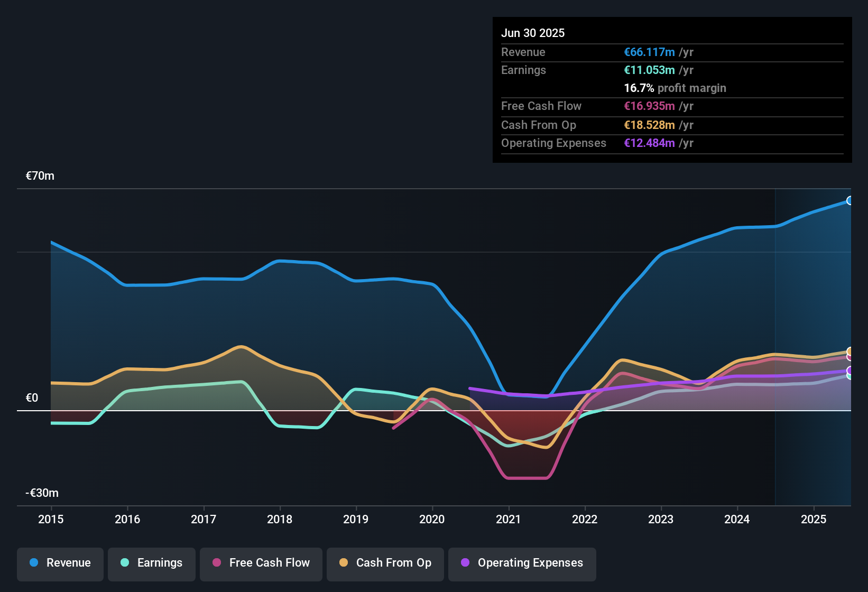Click the teal Earnings legend dot

[x=124, y=563]
